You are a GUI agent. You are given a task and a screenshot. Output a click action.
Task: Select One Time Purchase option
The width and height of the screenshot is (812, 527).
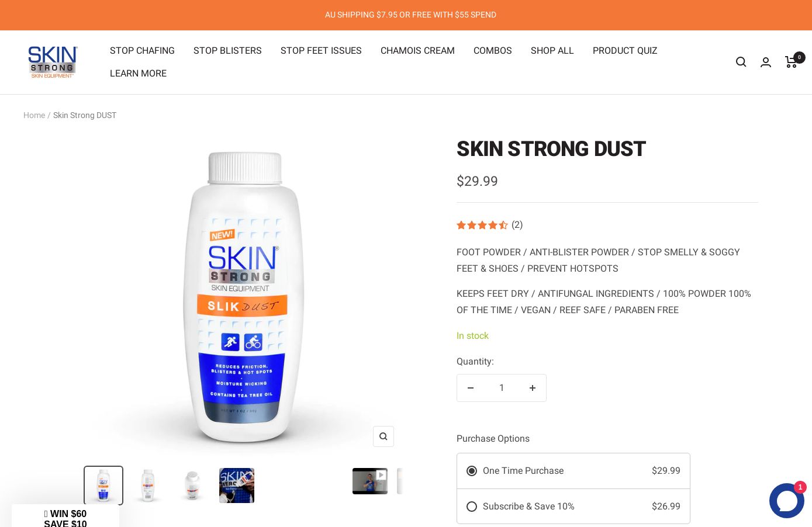[573, 471]
